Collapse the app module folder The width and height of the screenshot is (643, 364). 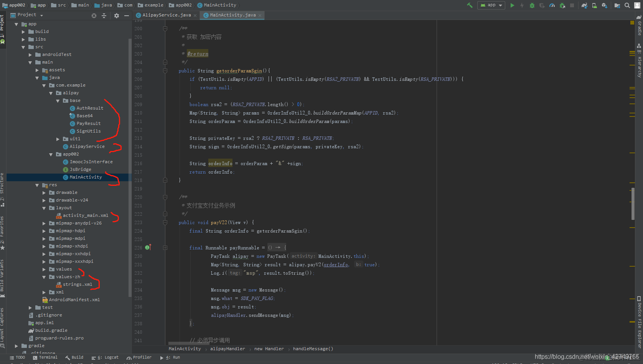point(16,24)
